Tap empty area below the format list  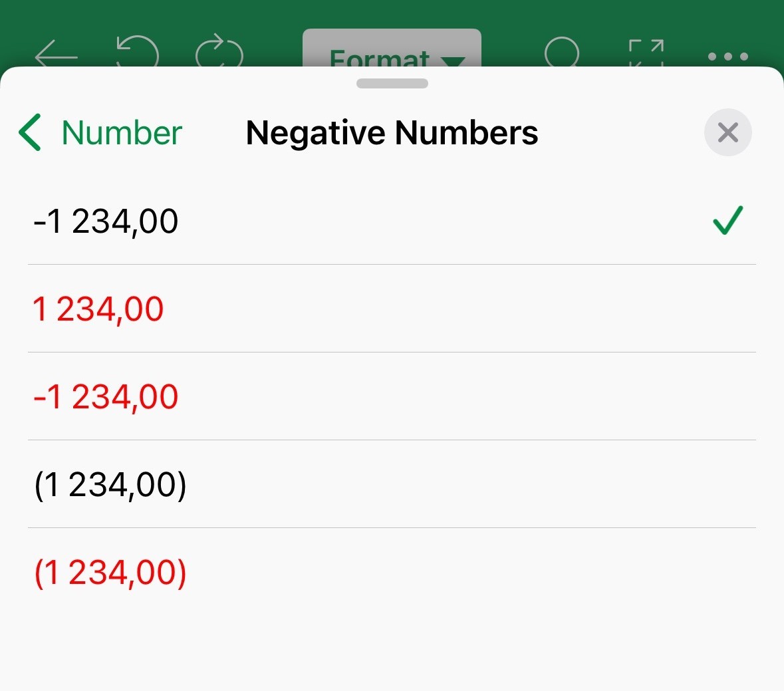[x=392, y=652]
